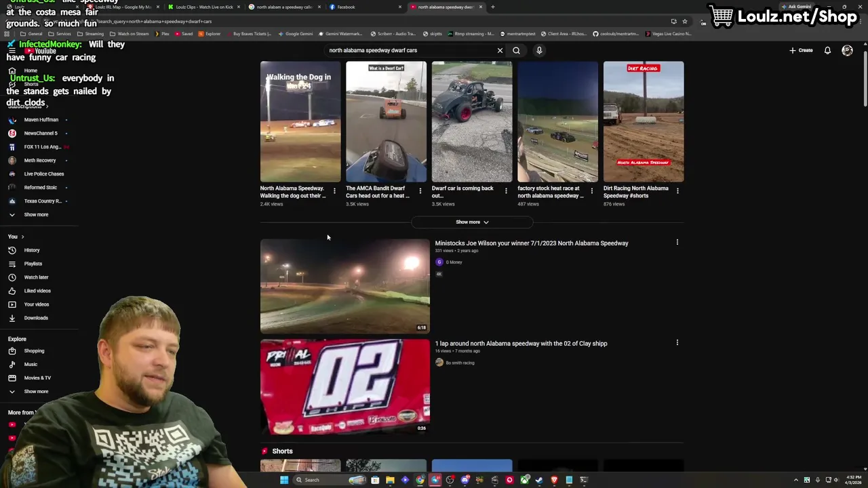
Task: Open the 0 Money channel
Action: [x=454, y=262]
